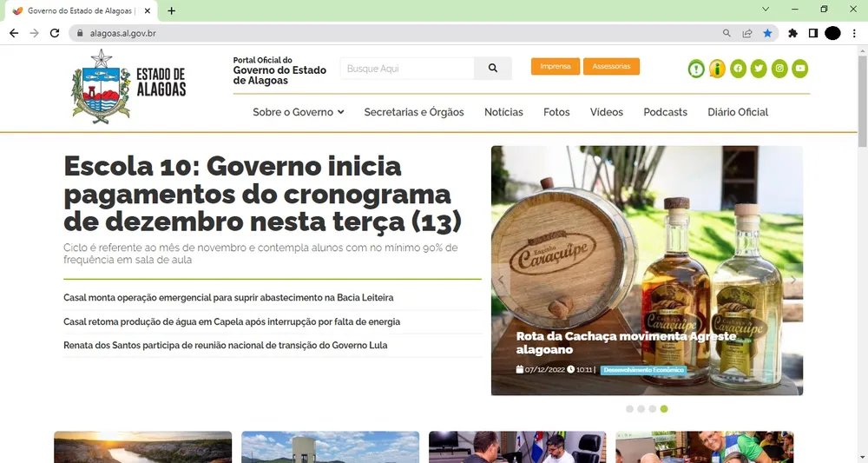Open Casal monta operação emergencial news
868x463 pixels.
tap(228, 297)
